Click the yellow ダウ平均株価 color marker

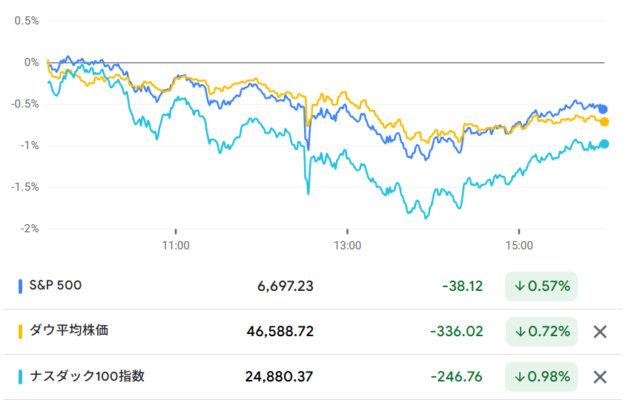coord(22,331)
